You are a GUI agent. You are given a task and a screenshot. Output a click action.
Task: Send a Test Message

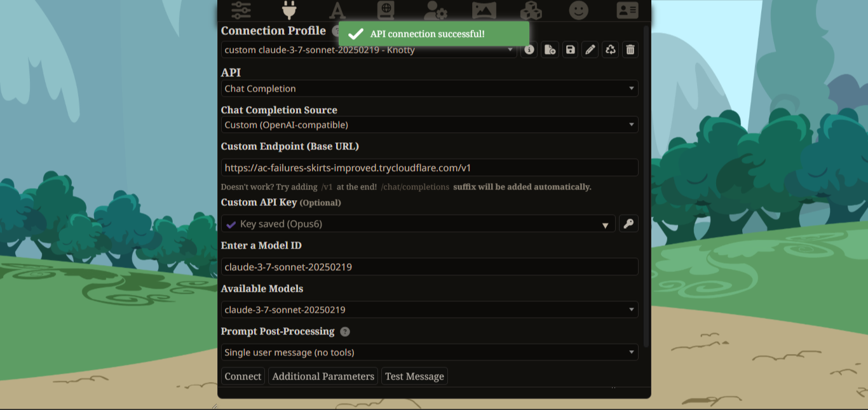pos(414,376)
